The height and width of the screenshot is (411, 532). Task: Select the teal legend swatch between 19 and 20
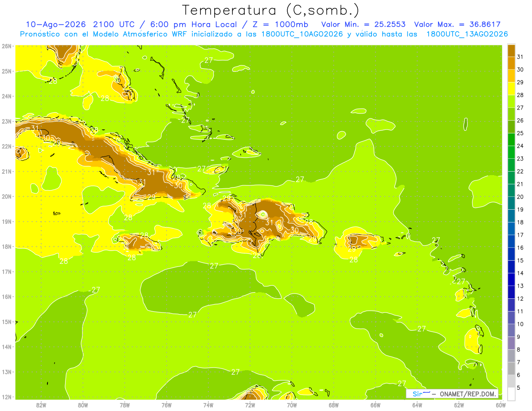511,203
